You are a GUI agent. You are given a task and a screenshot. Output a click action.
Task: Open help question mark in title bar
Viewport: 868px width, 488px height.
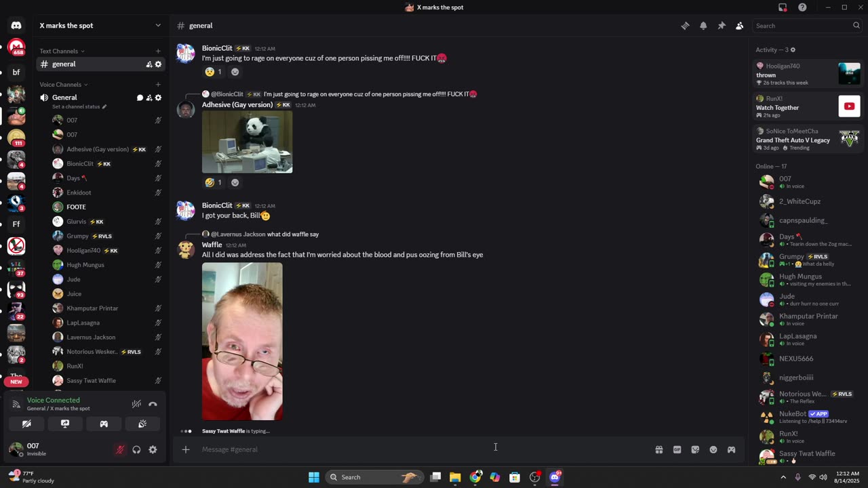pos(802,7)
